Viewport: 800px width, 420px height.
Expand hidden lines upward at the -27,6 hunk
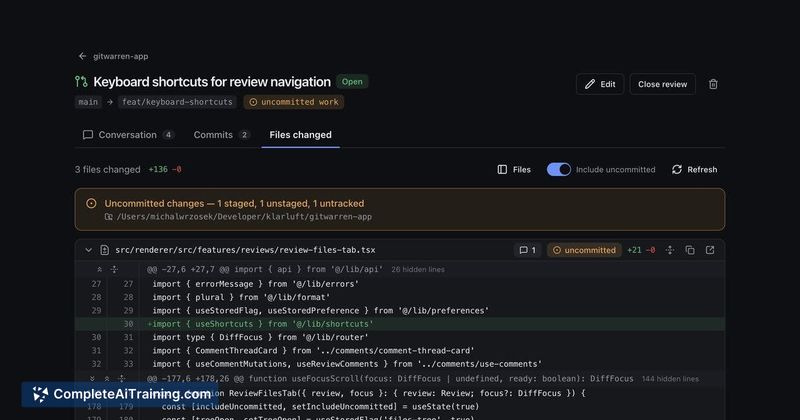[99, 269]
